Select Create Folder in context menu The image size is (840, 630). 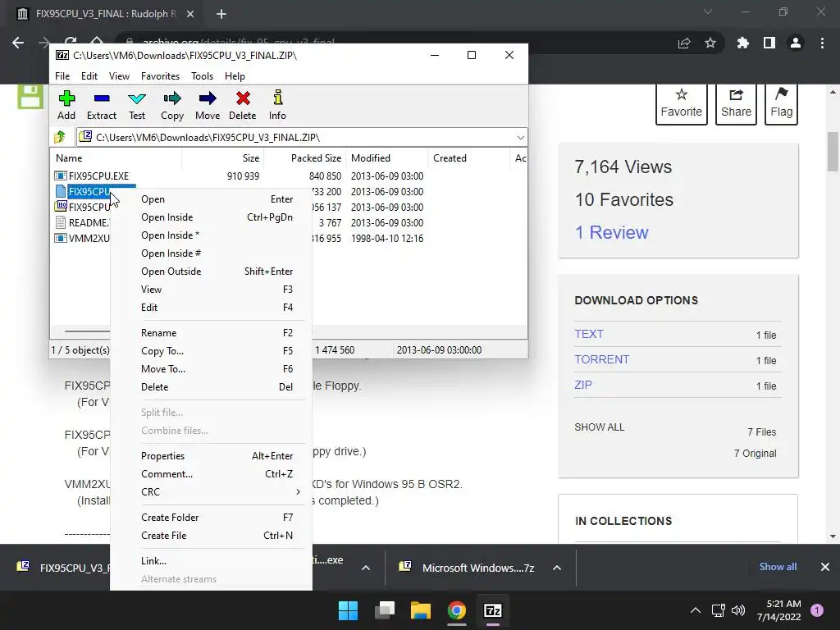(x=211, y=518)
